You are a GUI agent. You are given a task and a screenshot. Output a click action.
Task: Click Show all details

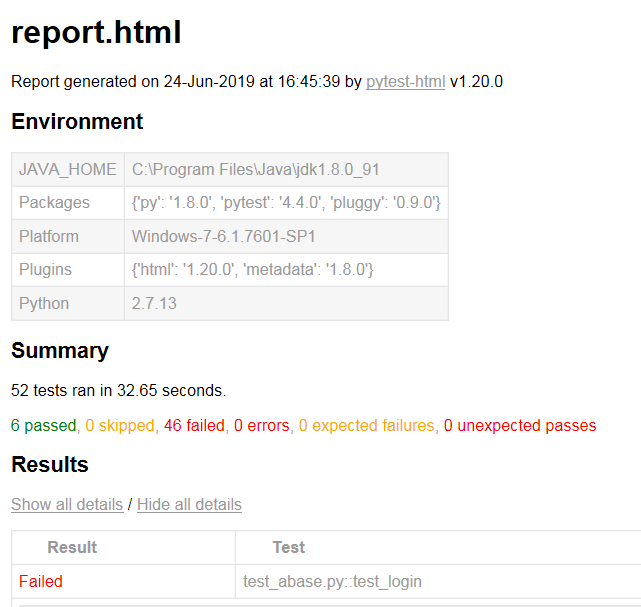(x=66, y=505)
